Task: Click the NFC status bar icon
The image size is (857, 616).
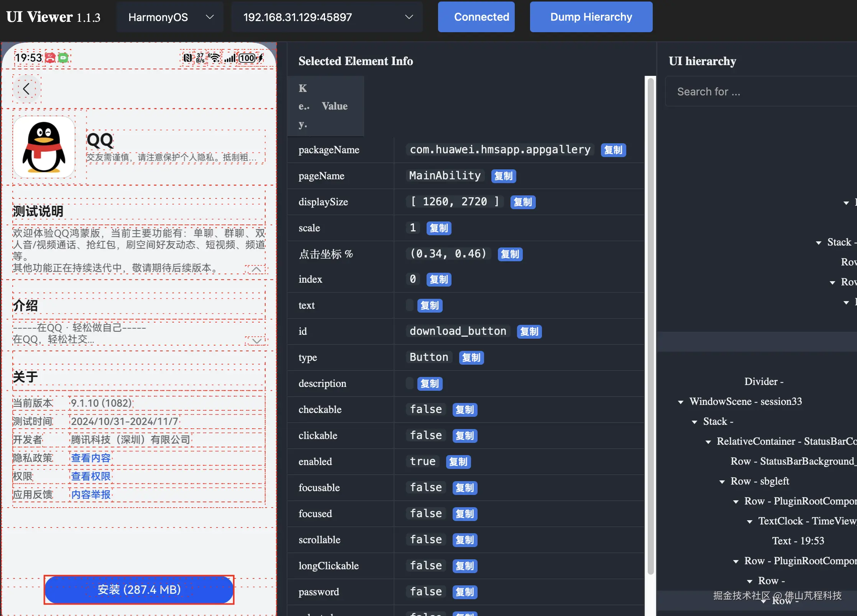Action: (x=187, y=58)
